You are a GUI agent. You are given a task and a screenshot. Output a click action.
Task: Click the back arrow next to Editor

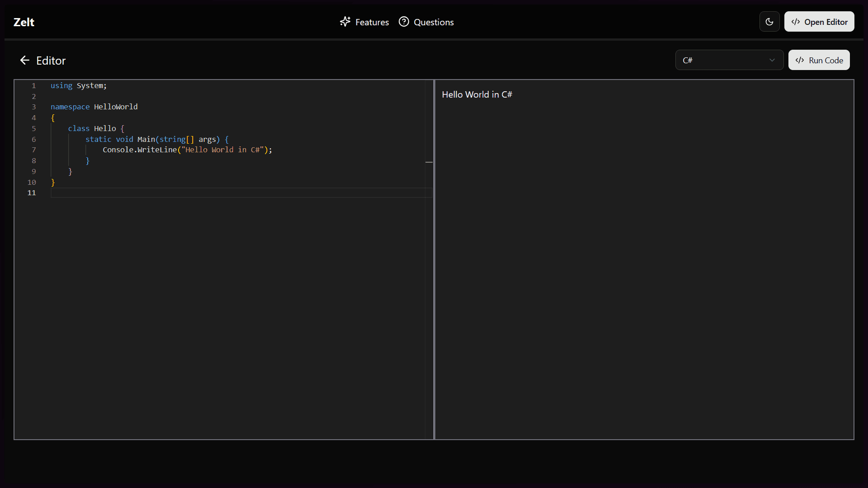coord(25,60)
